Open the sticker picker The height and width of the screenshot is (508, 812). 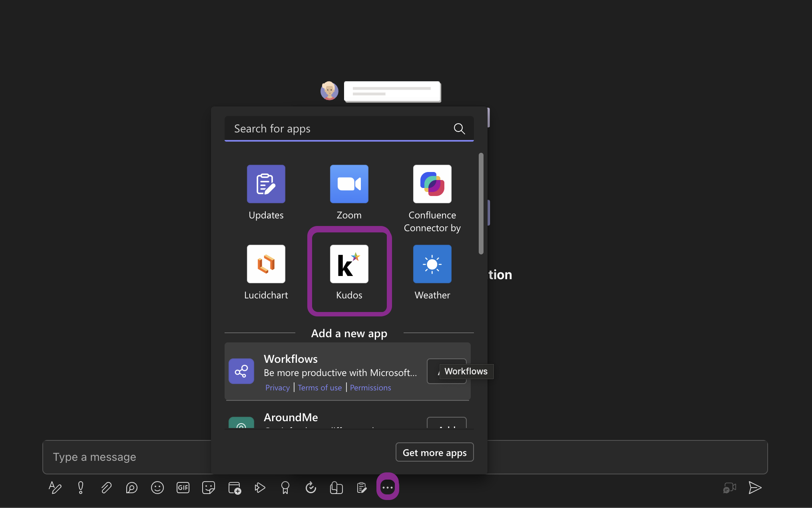point(209,488)
